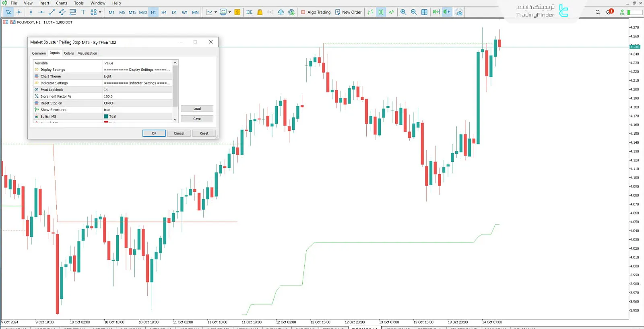
Task: Open the account notifications icon
Action: (609, 12)
